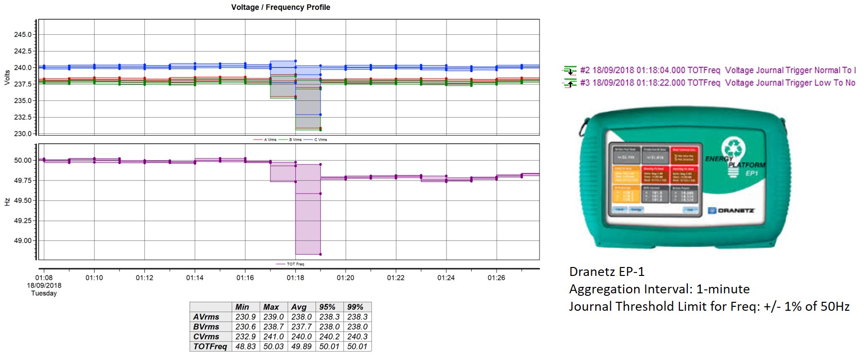Click the 49.75 label on the Hz axis
This screenshot has height=355, width=868.
click(x=22, y=180)
